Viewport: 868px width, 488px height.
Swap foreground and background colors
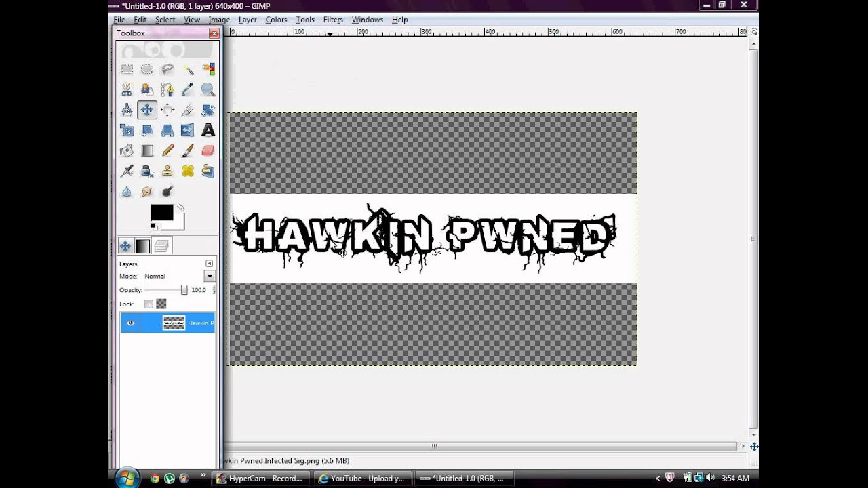(181, 208)
